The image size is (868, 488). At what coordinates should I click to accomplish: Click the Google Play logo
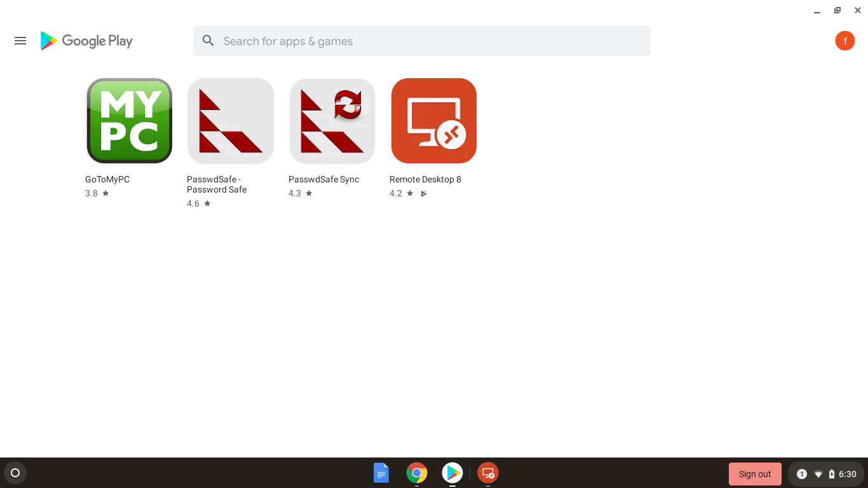[86, 41]
